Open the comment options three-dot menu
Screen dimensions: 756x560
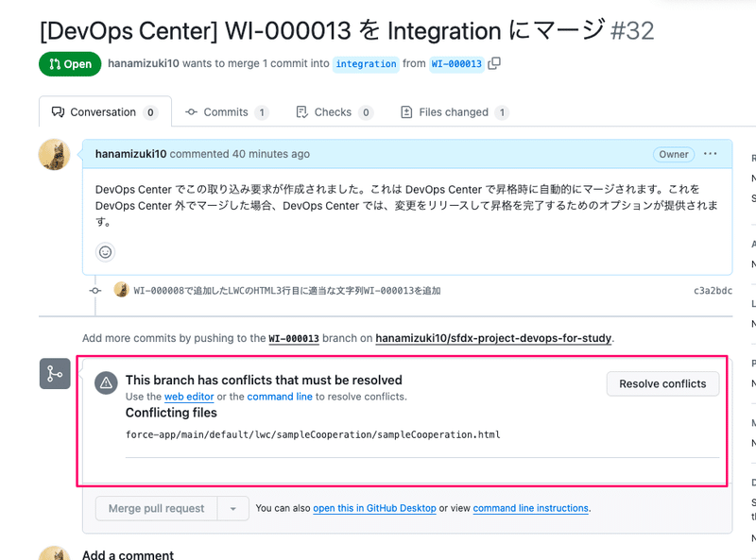click(x=711, y=154)
